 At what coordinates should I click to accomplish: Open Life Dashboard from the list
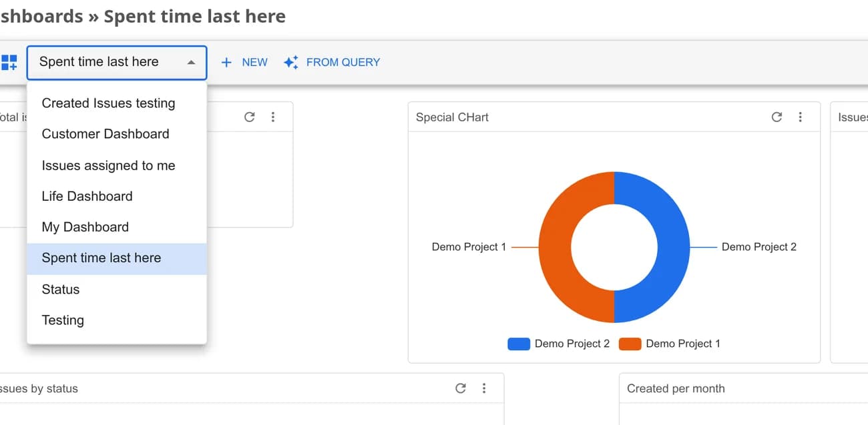click(117, 196)
